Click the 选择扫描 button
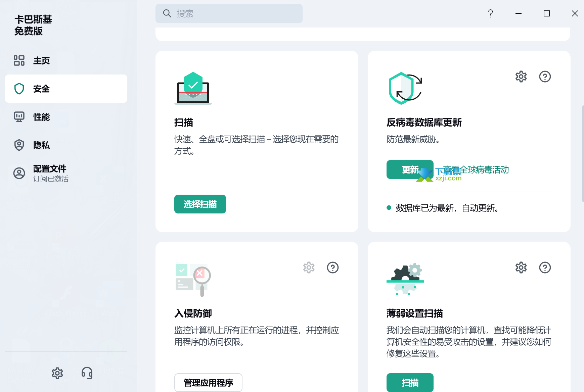Viewport: 584px width, 392px height. pos(200,204)
